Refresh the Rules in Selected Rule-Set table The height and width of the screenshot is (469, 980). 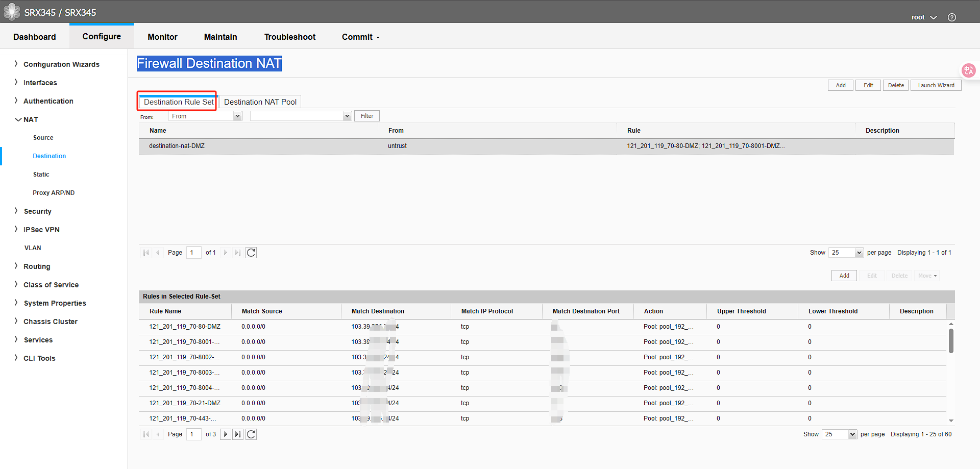pyautogui.click(x=251, y=434)
